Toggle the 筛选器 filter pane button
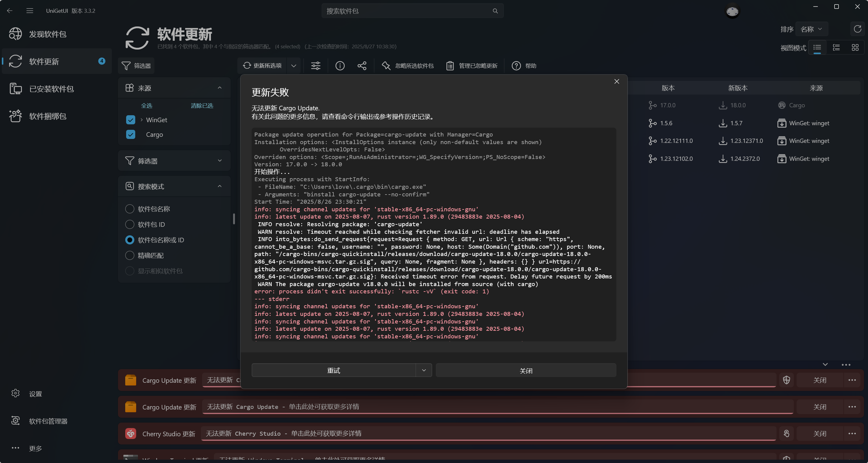Screen dimensions: 868x463 click(136, 66)
